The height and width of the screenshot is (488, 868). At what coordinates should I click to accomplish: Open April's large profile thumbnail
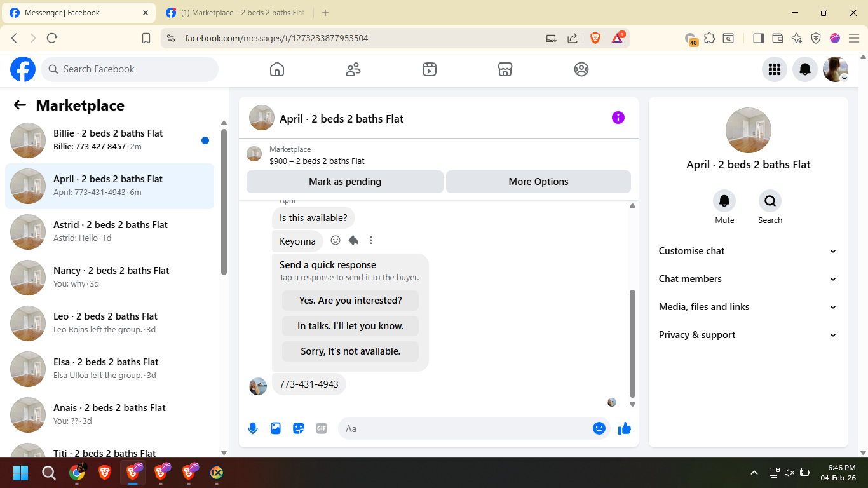click(749, 130)
